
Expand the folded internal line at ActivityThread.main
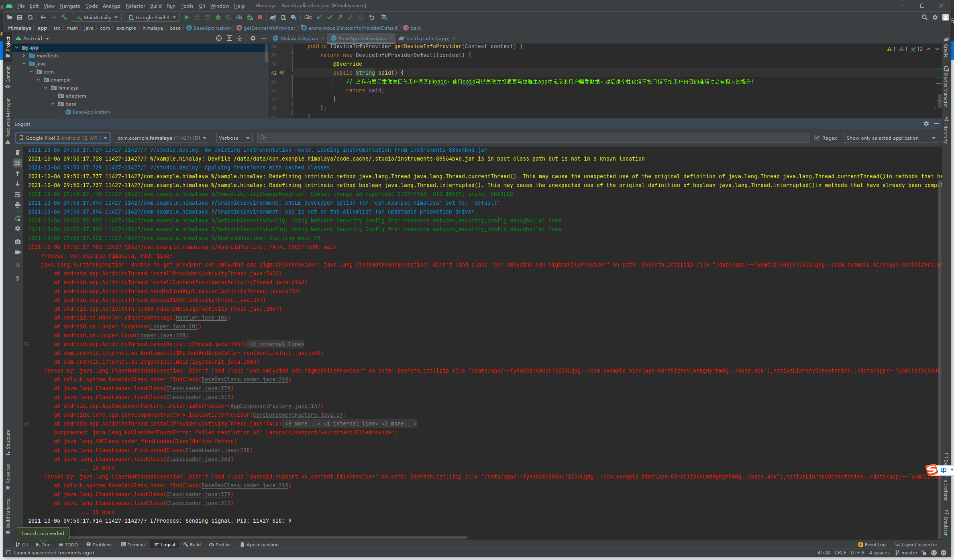click(26, 344)
